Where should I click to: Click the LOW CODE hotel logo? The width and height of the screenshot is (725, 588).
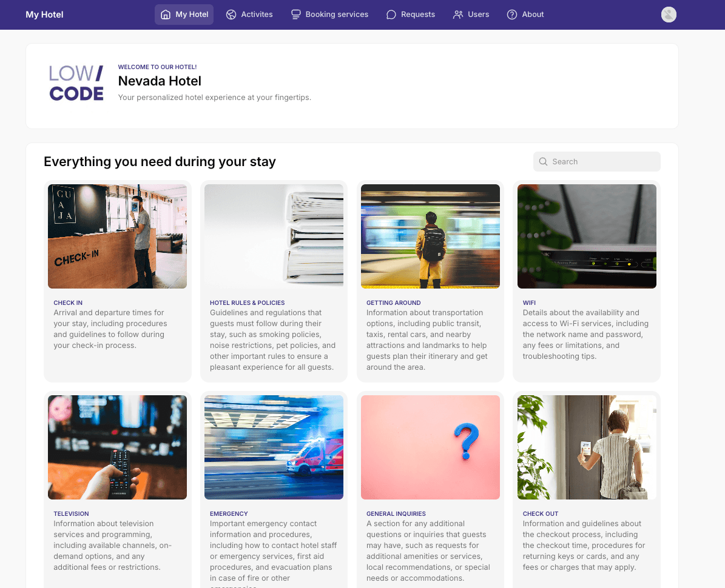[76, 82]
